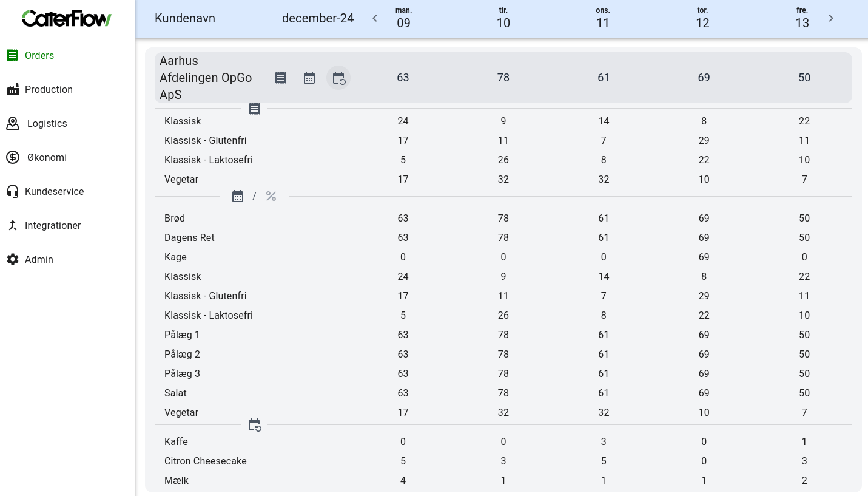Go to Integrationer
The height and width of the screenshot is (496, 868).
pos(53,225)
